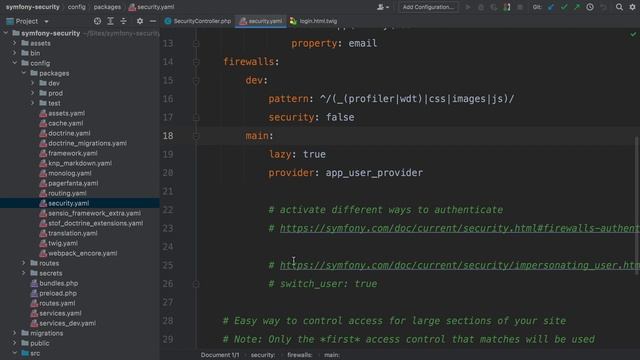The height and width of the screenshot is (360, 640).
Task: Open Search Everywhere magnifier icon
Action: pos(619,7)
